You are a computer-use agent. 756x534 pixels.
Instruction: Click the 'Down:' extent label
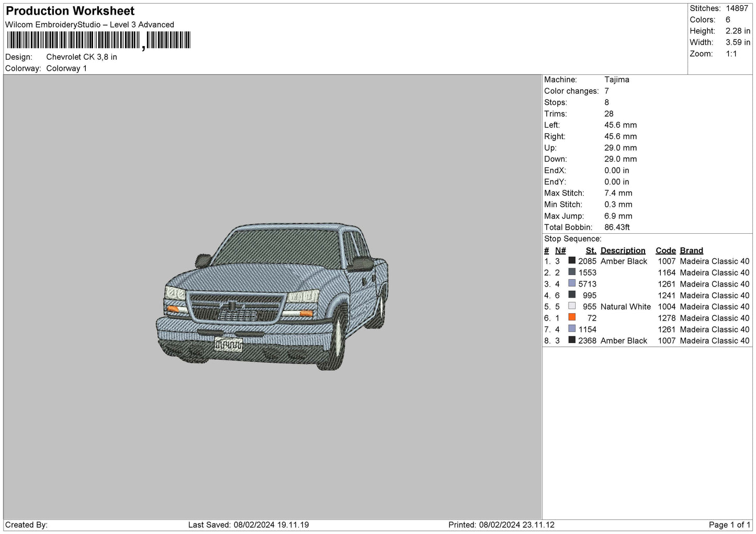click(556, 159)
